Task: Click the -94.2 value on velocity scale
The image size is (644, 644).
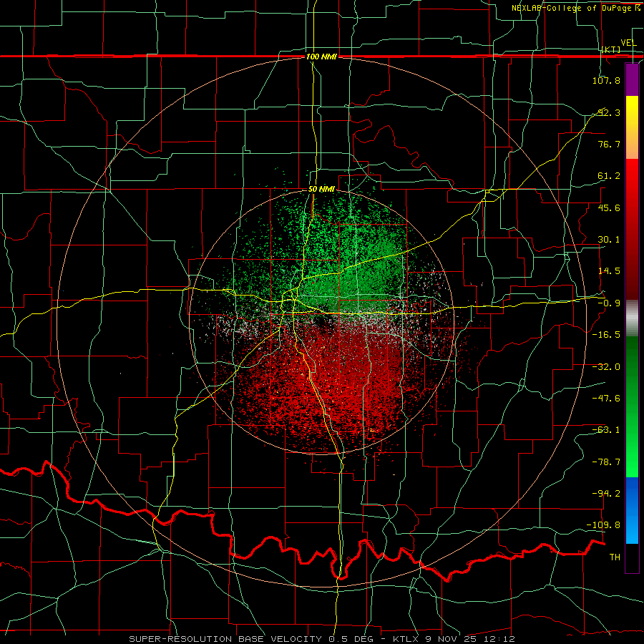Action: [x=606, y=494]
